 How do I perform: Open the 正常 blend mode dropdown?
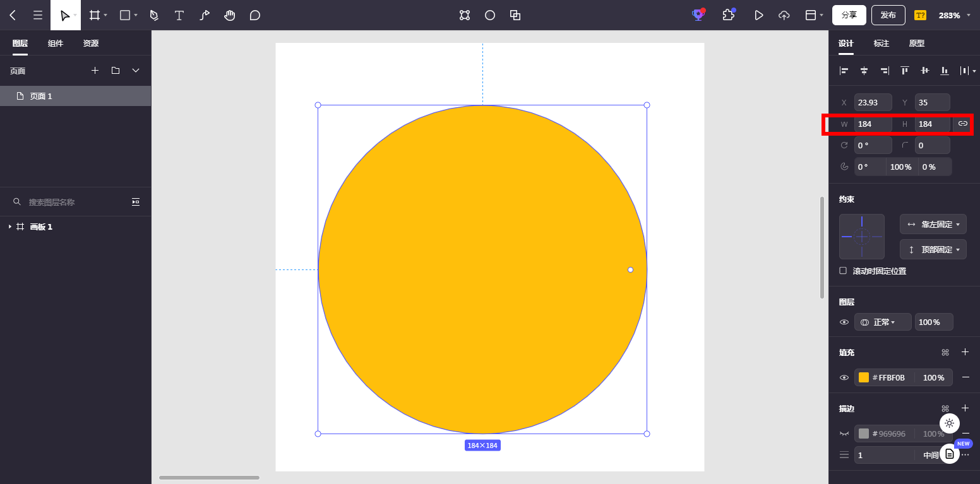coord(883,322)
